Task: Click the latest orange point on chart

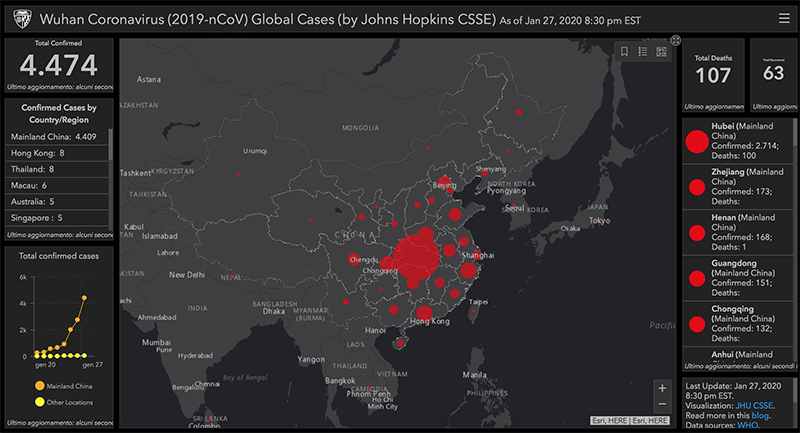Action: [x=84, y=298]
